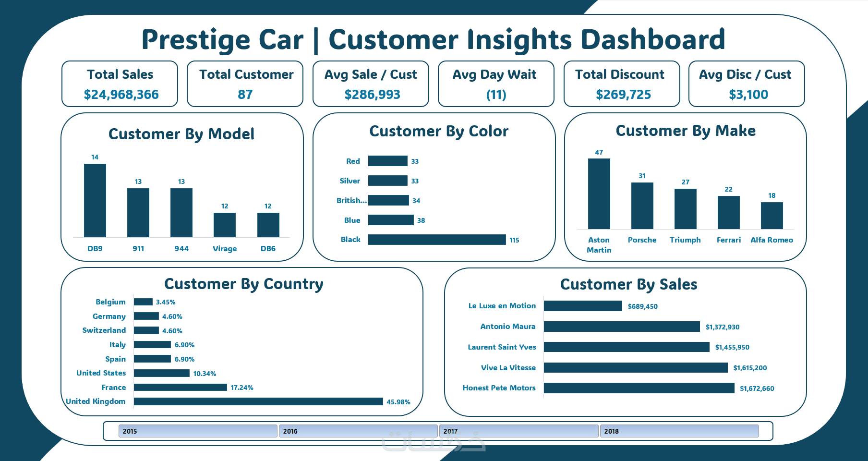Choose 2017 in the year timeline
The width and height of the screenshot is (868, 461).
tap(518, 431)
